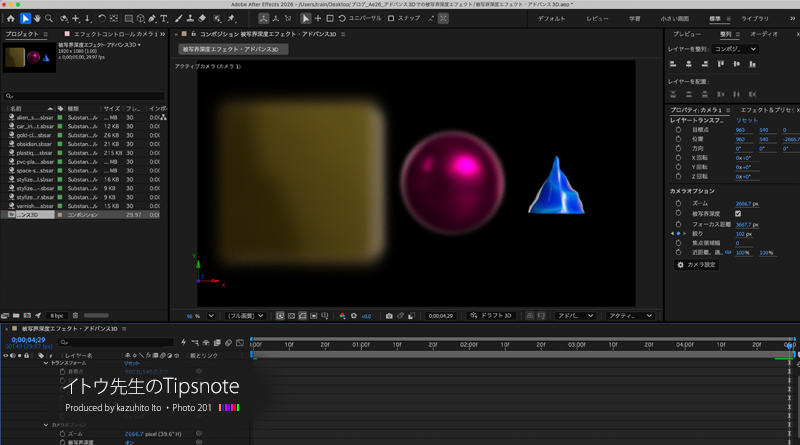Image resolution: width=800 pixels, height=445 pixels.
Task: Toggle the スナップ snapping checkbox
Action: (391, 18)
